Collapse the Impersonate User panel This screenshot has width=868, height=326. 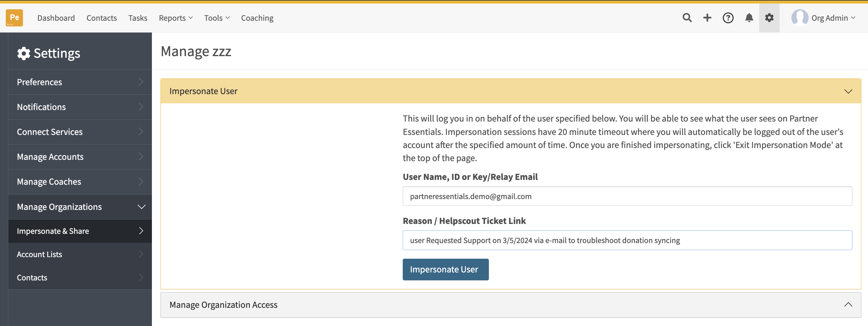coord(848,91)
